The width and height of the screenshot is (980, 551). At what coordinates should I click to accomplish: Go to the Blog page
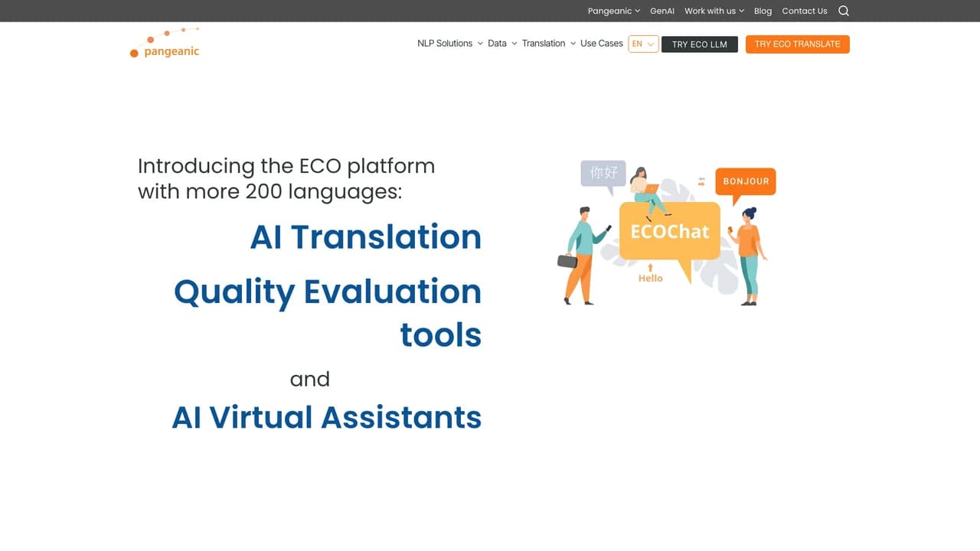click(x=763, y=11)
